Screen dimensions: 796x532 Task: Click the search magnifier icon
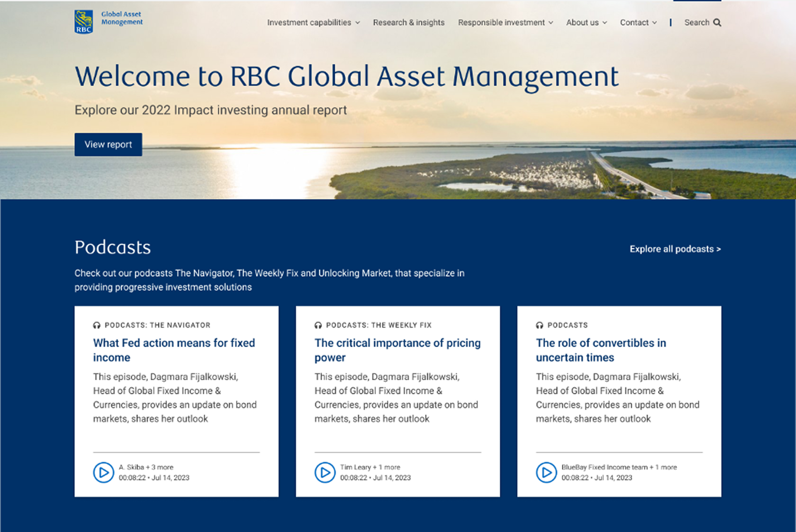717,23
